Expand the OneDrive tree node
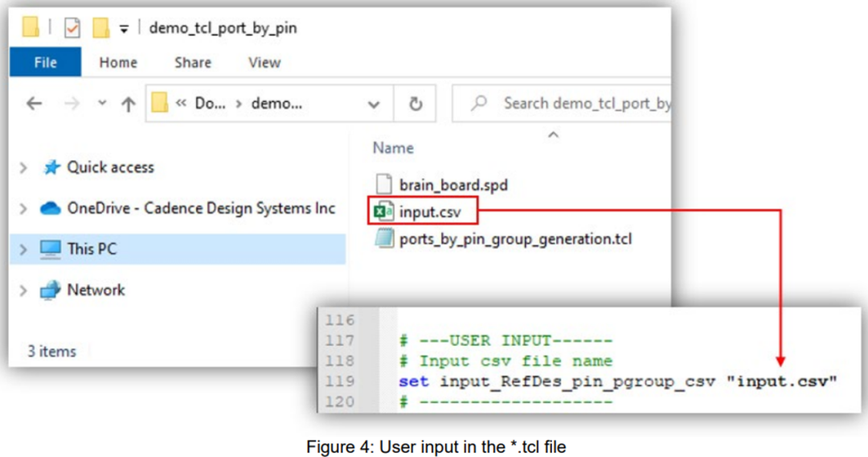Image resolution: width=868 pixels, height=457 pixels. click(x=23, y=209)
